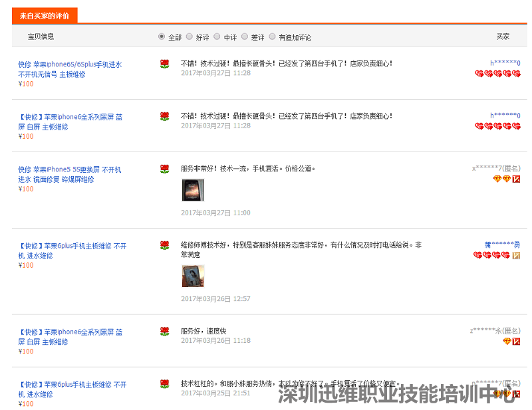Viewport: 532px width, 410px height.
Task: Open 6plus主板维修 link beside 21:51 review
Action: pos(72,389)
